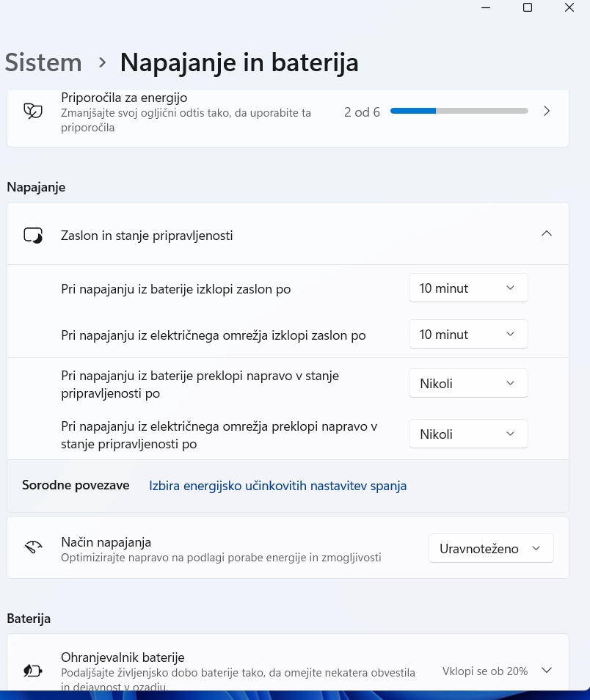Open energy recommendations via right arrow
The height and width of the screenshot is (700, 590).
(x=547, y=111)
